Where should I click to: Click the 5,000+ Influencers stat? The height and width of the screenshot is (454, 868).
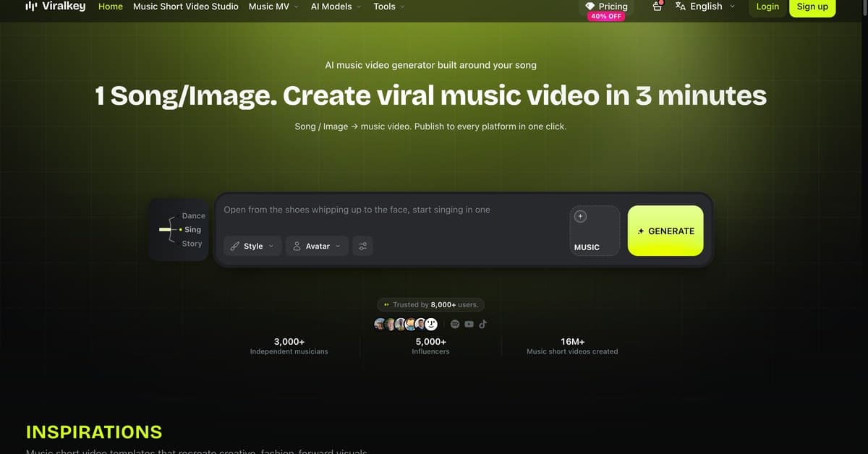tap(430, 346)
